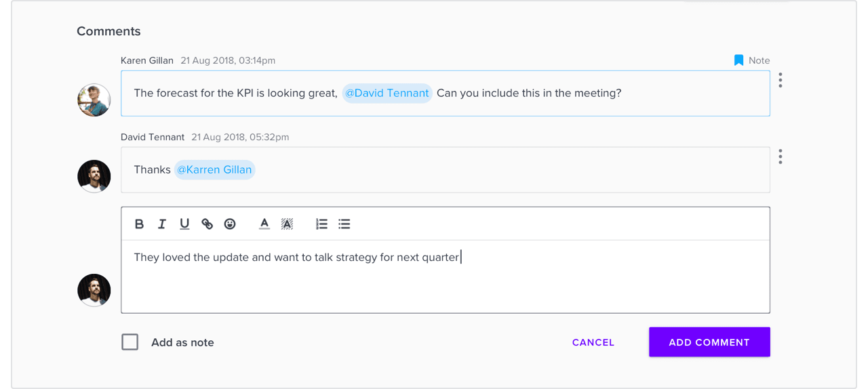The width and height of the screenshot is (868, 389).
Task: Enable the Add as note checkbox
Action: 130,342
